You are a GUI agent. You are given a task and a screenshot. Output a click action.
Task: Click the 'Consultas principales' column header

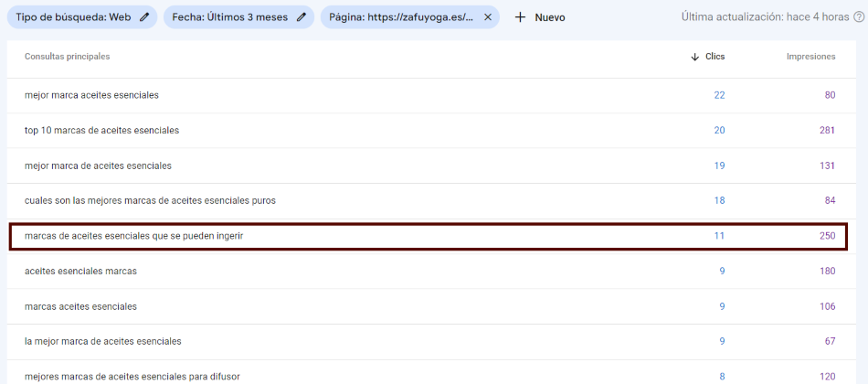[67, 57]
